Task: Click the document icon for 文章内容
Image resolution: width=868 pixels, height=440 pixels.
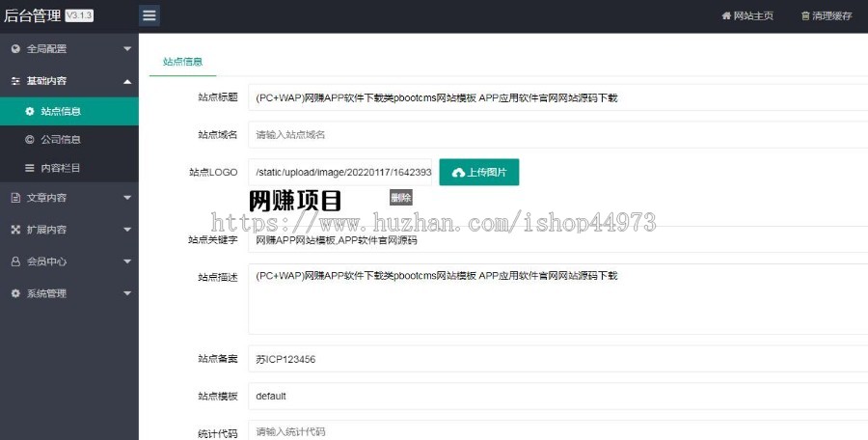Action: click(15, 198)
